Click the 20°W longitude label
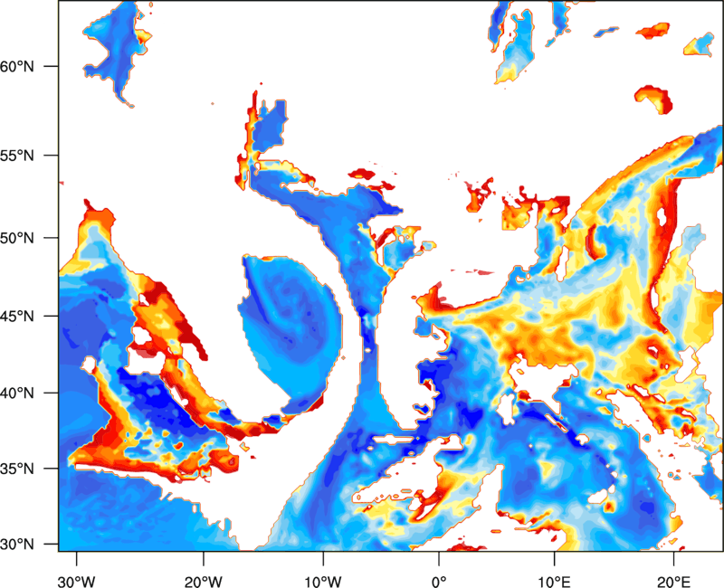724x588 pixels. coord(204,582)
